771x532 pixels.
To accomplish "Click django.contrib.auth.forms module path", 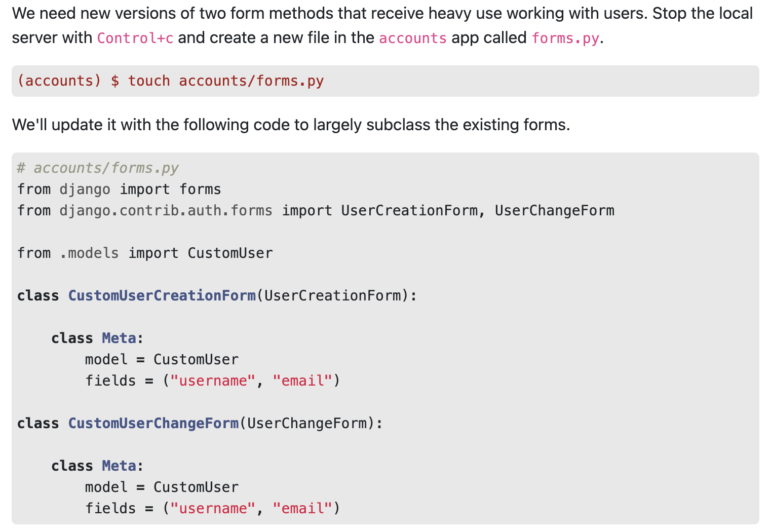I will point(166,211).
